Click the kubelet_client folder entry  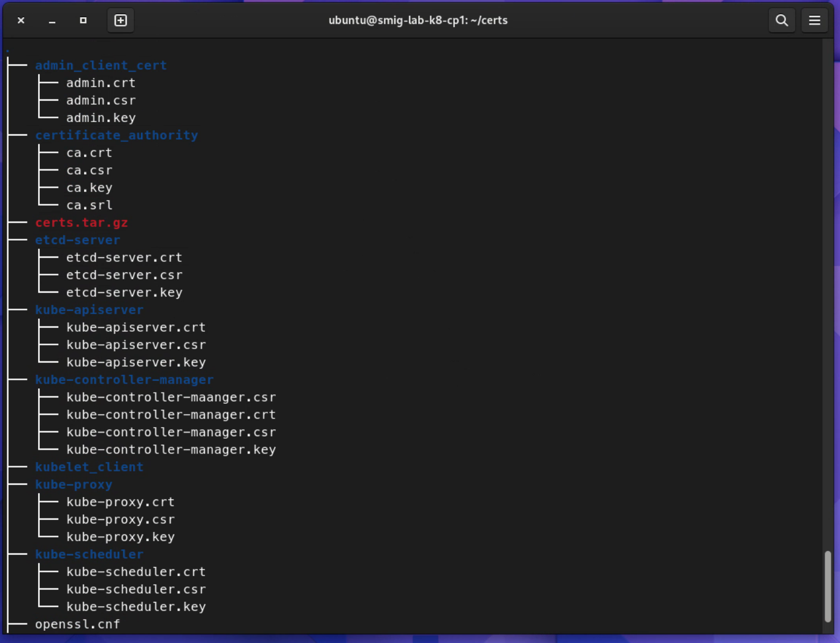[90, 467]
